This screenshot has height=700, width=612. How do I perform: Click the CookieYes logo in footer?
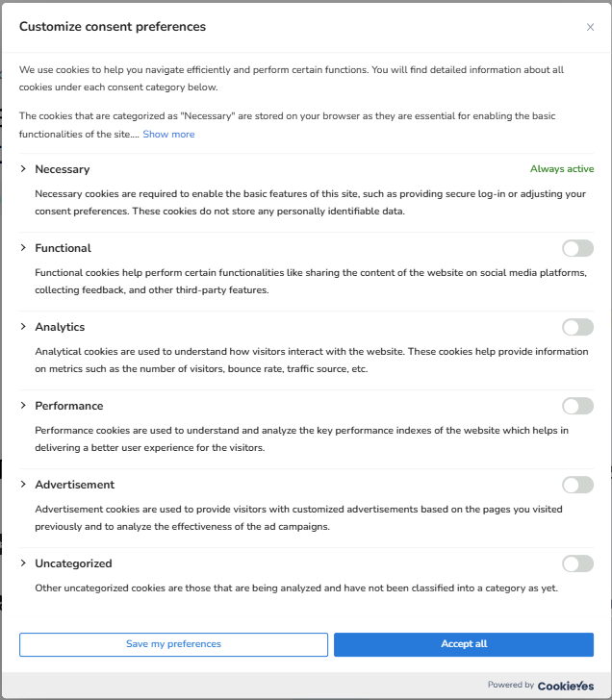[566, 686]
